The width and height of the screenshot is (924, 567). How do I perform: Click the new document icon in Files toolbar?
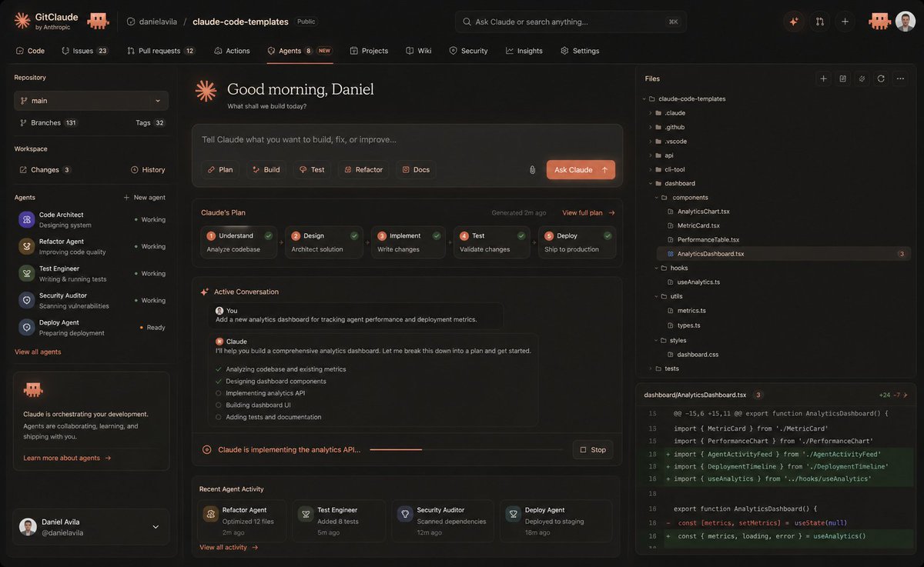[x=842, y=78]
